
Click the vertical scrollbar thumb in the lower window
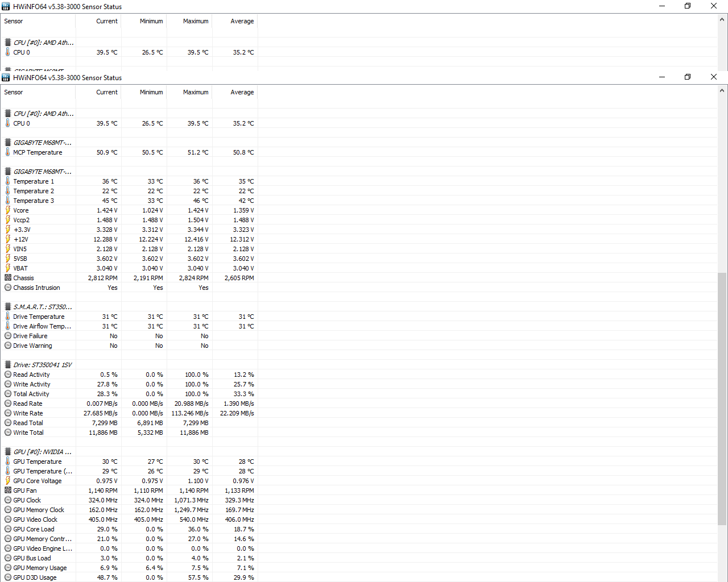tap(722, 398)
